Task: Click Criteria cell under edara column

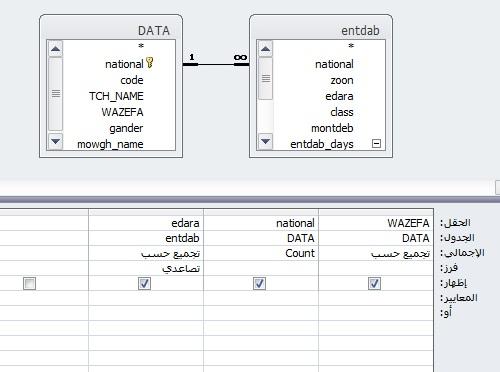Action: coord(146,298)
